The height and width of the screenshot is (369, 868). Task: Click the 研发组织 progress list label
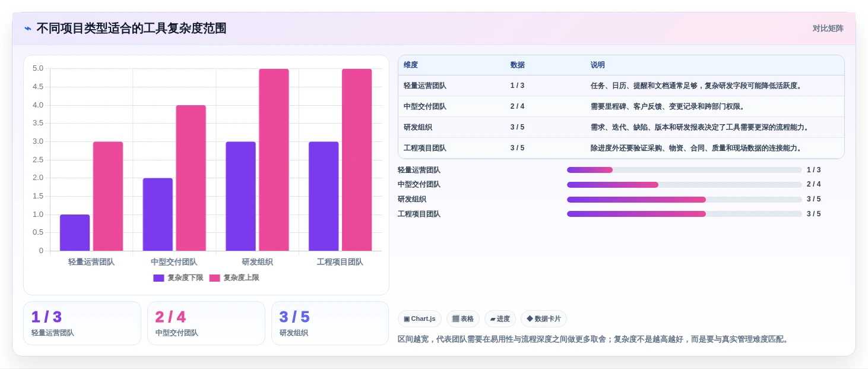(412, 200)
